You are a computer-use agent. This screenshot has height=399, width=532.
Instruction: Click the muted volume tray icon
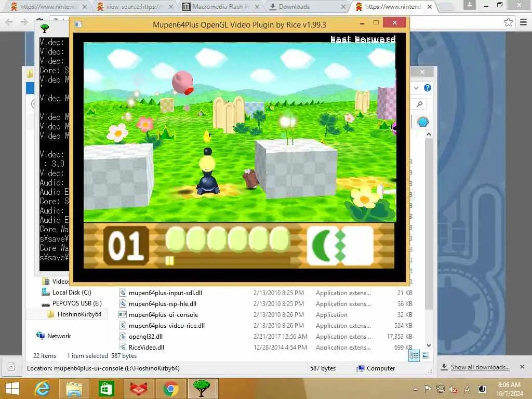coord(453,389)
